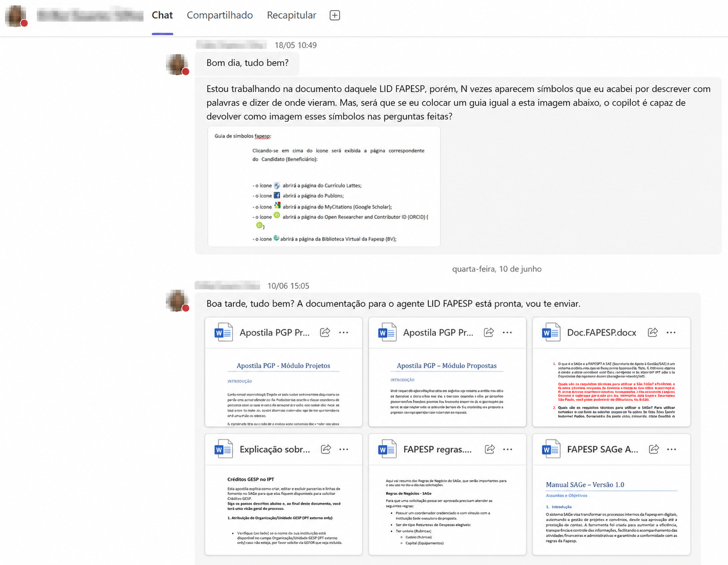728x565 pixels.
Task: Click the add tab plus icon
Action: point(335,15)
